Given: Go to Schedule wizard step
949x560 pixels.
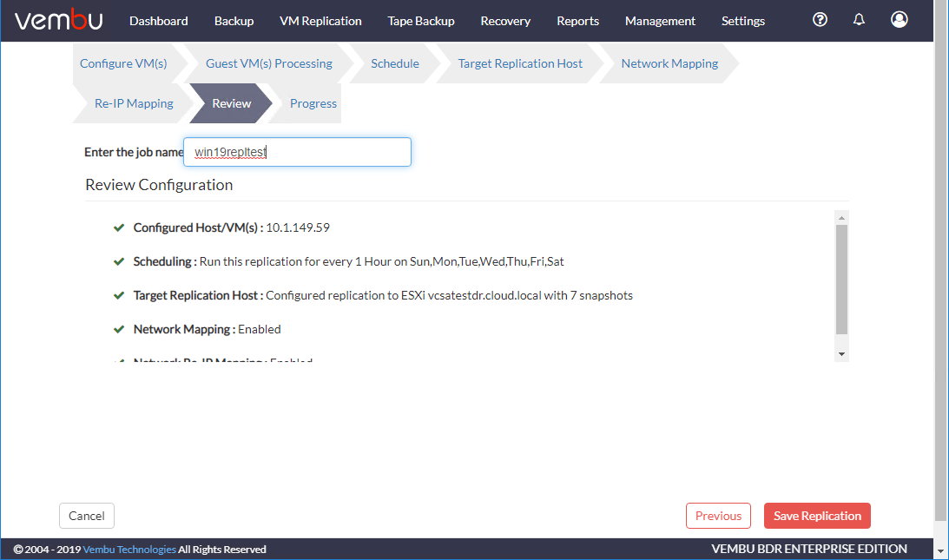Looking at the screenshot, I should click(394, 63).
